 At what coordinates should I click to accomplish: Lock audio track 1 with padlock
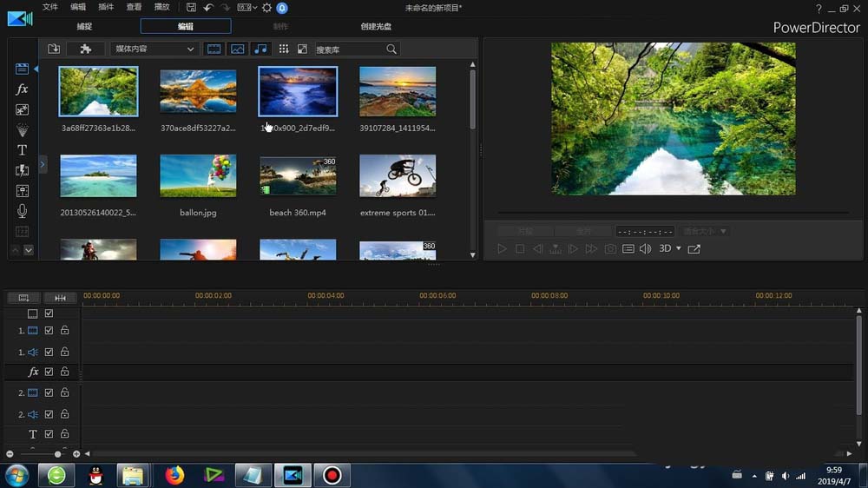pyautogui.click(x=64, y=352)
